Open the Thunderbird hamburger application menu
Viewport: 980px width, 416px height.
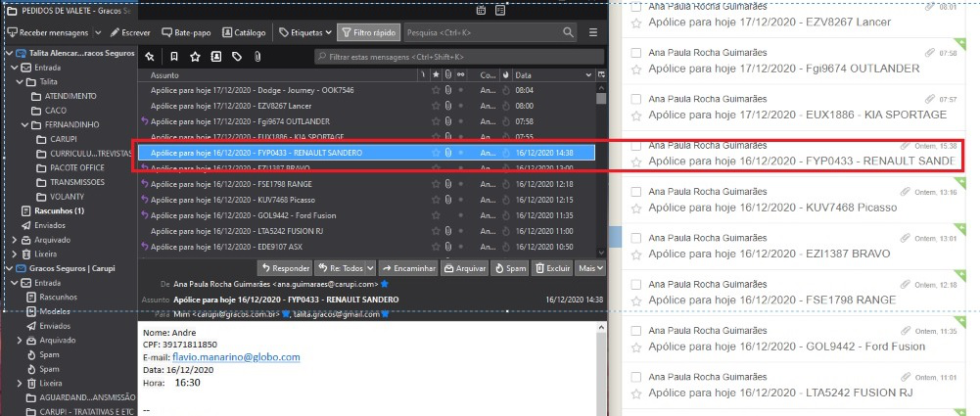pyautogui.click(x=593, y=32)
